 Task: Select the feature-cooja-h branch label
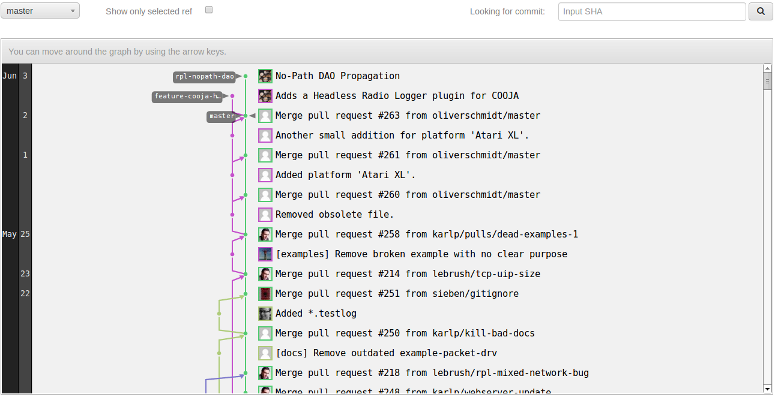(187, 96)
